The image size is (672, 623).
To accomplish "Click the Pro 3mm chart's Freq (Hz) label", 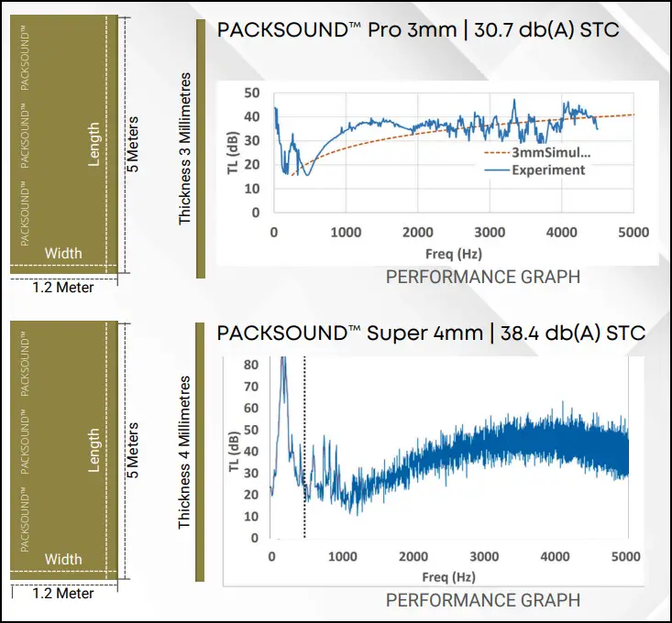I will click(454, 254).
